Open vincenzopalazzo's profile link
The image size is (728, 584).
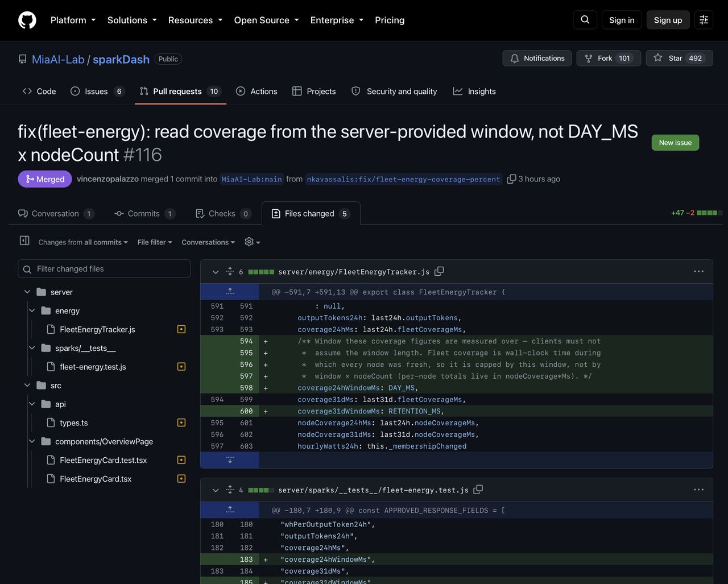(107, 179)
